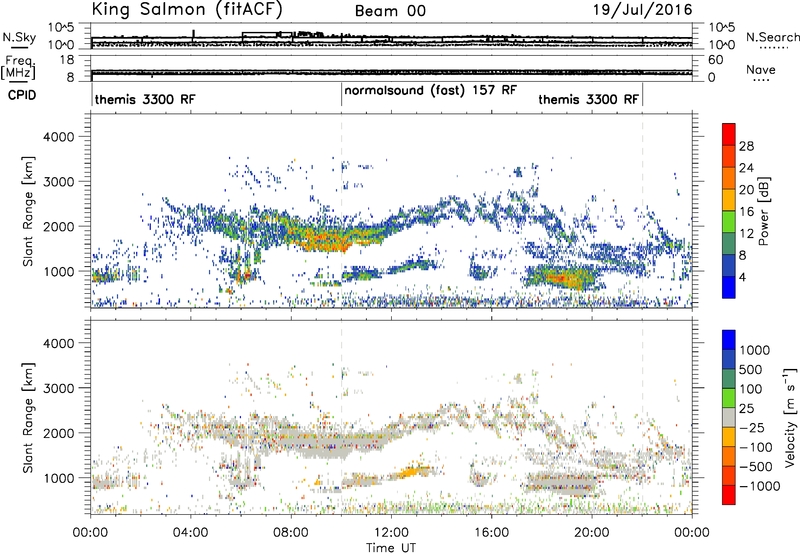Click the 4000 km tick on power panel
The width and height of the screenshot is (800, 554).
58,137
